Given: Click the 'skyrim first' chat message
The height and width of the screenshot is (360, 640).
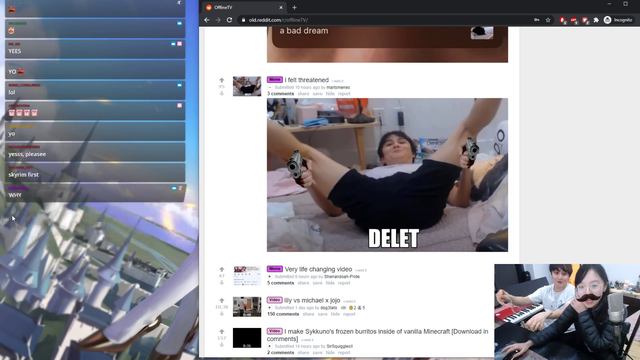Looking at the screenshot, I should pos(95,172).
